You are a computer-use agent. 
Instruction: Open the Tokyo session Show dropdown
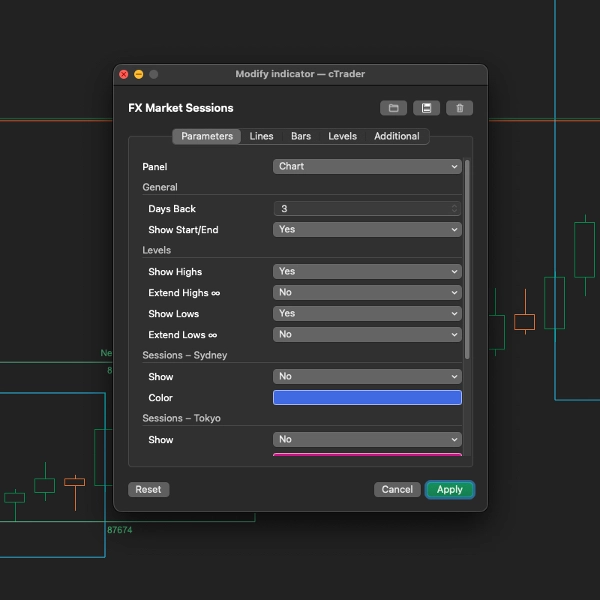point(367,440)
